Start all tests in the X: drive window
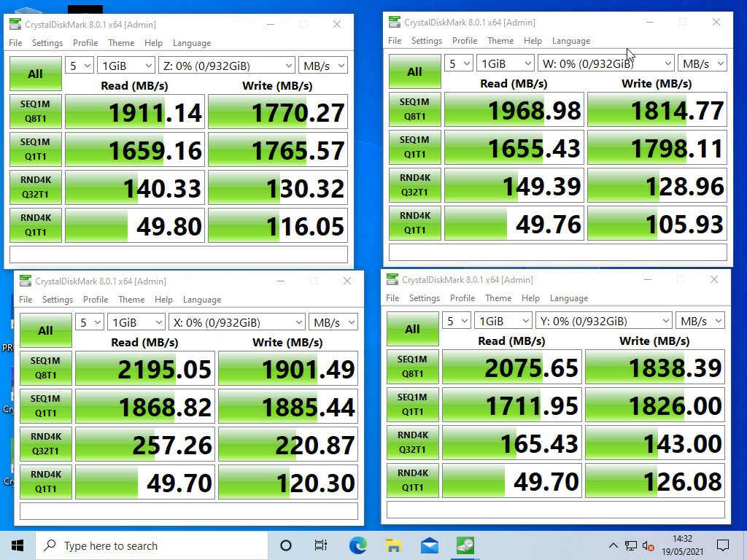 pyautogui.click(x=46, y=330)
